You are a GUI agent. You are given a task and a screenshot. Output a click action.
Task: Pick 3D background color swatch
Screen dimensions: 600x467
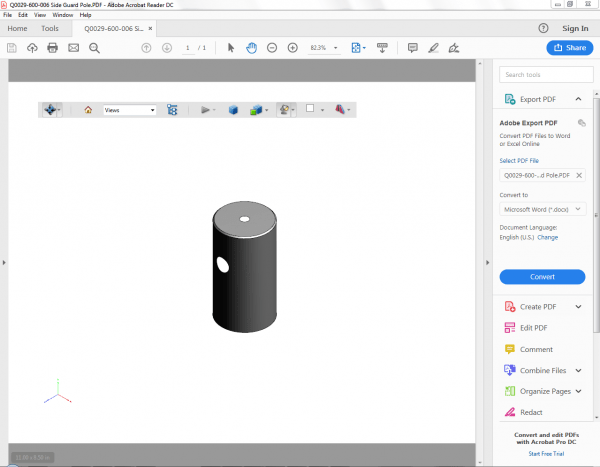tap(310, 108)
